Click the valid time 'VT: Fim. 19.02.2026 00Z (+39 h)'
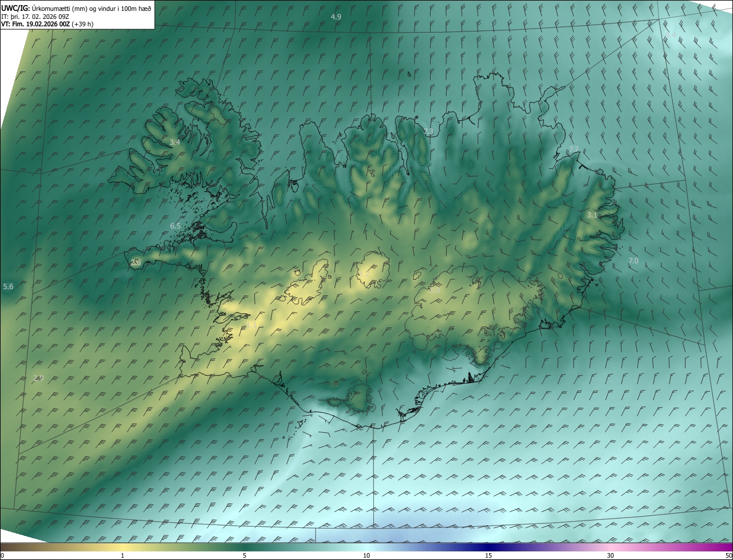Viewport: 733px width, 560px height. (x=48, y=24)
